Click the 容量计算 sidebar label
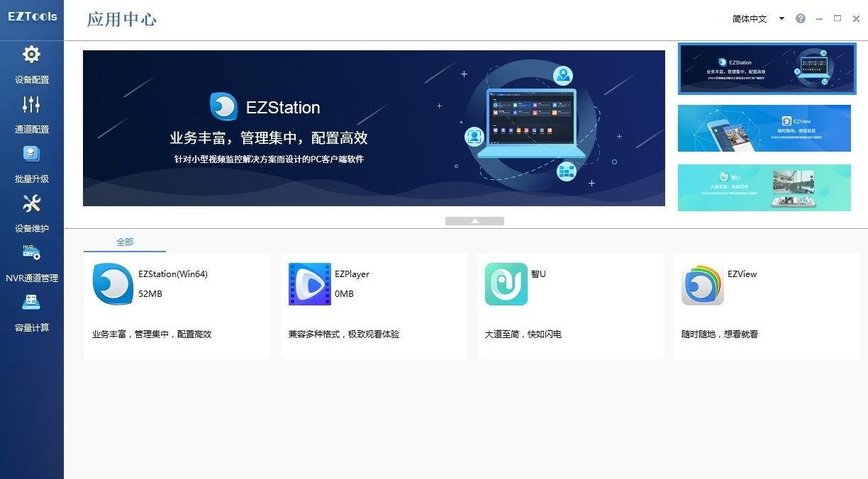This screenshot has height=479, width=868. (x=32, y=328)
